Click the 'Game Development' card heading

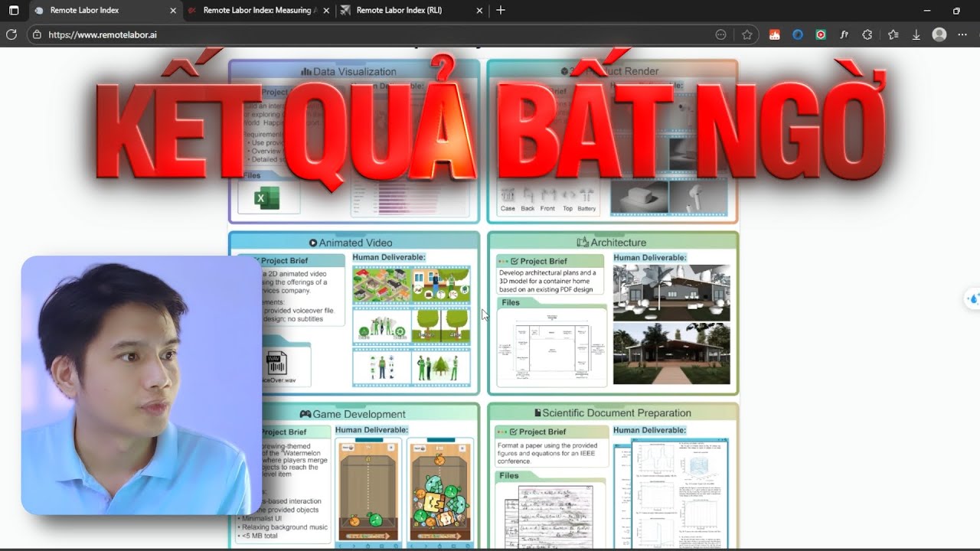tap(352, 414)
